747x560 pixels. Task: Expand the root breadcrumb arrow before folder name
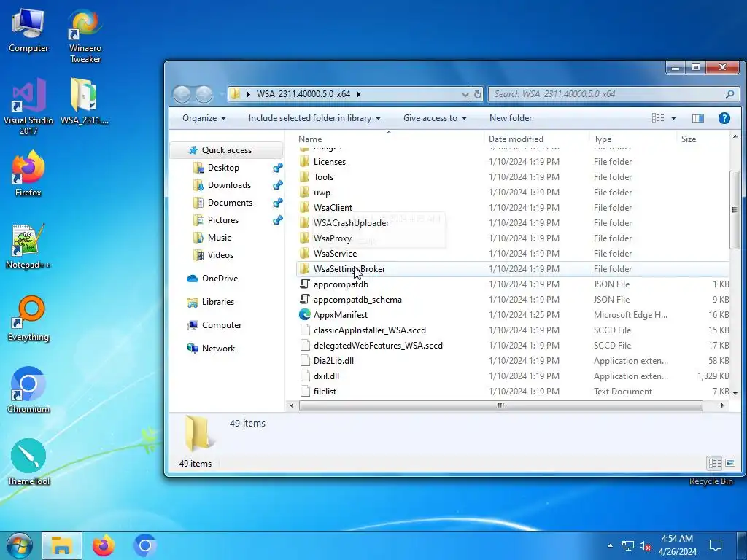point(249,94)
